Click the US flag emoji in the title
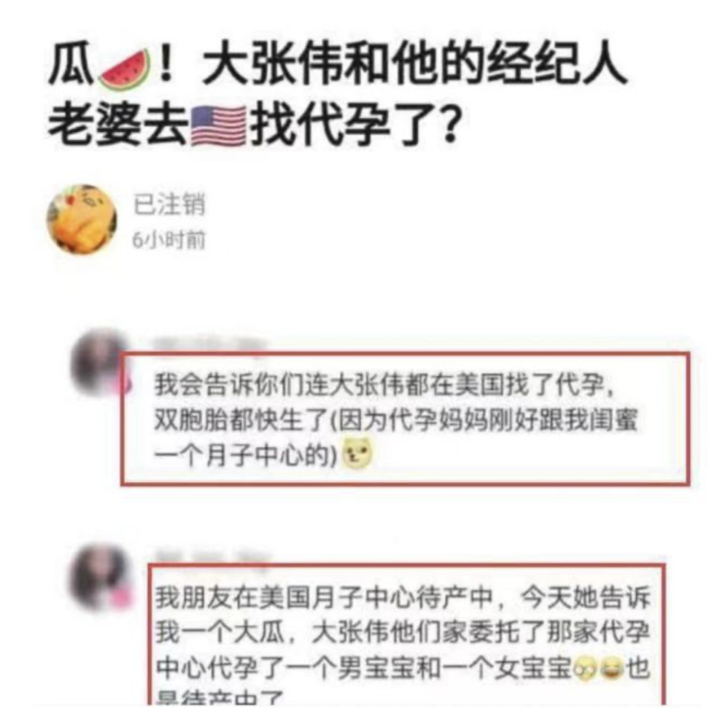The height and width of the screenshot is (719, 728). (x=218, y=126)
